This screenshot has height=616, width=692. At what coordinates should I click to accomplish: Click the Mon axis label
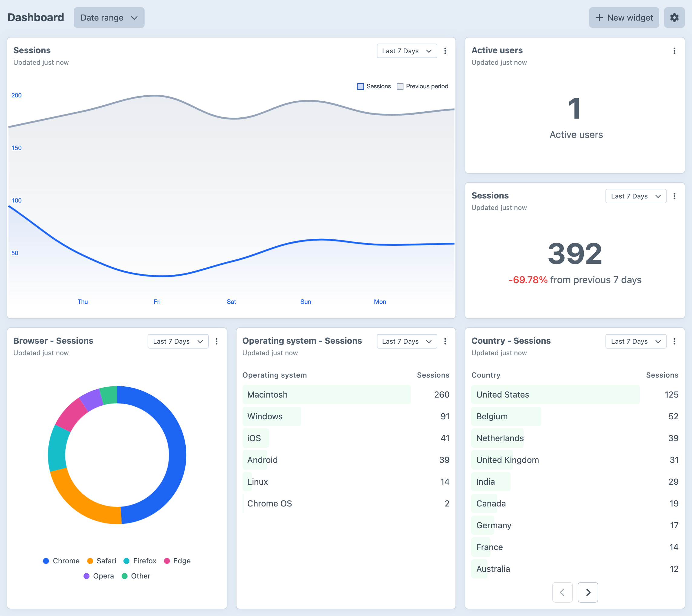pyautogui.click(x=380, y=302)
